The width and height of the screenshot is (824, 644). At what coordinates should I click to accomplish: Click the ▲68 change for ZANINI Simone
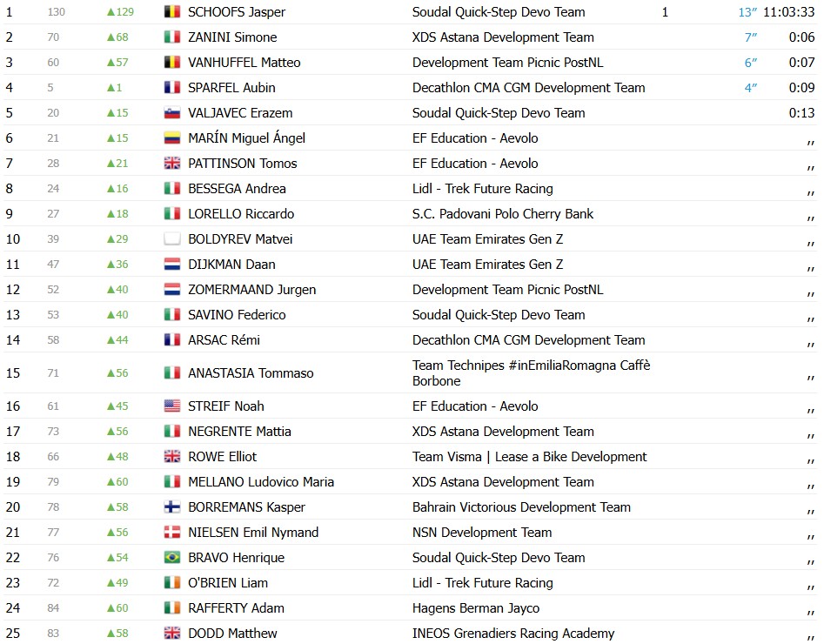pyautogui.click(x=117, y=37)
